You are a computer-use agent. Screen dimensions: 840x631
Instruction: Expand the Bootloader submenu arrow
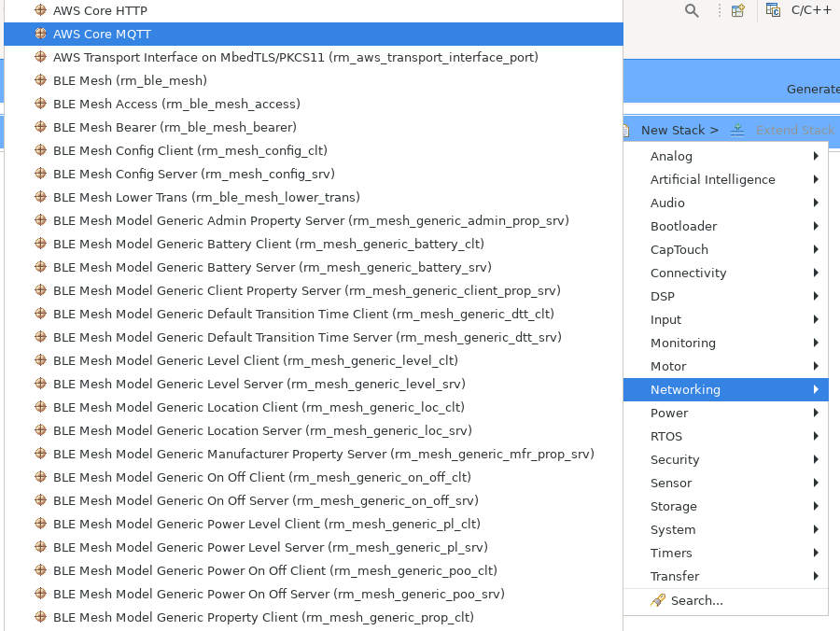(x=816, y=226)
